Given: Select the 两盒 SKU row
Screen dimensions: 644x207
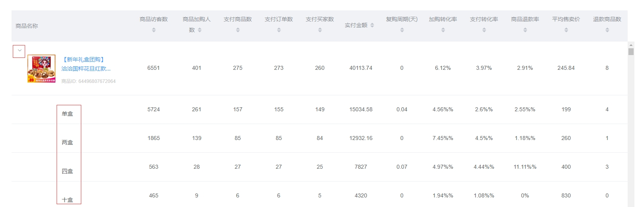Looking at the screenshot, I should point(67,142).
